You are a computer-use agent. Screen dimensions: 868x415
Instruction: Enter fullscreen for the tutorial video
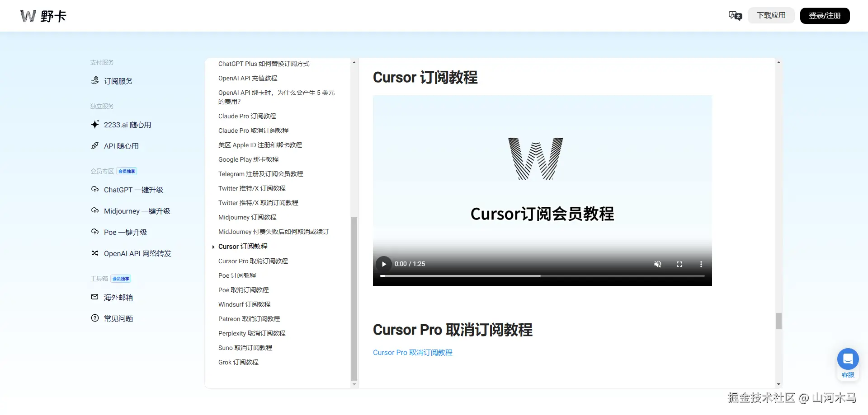point(679,264)
